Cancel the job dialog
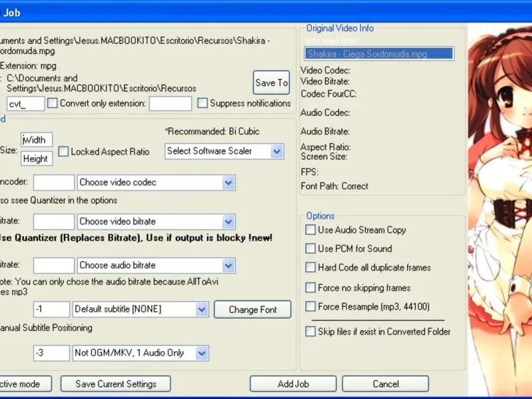Image resolution: width=532 pixels, height=399 pixels. [x=386, y=384]
